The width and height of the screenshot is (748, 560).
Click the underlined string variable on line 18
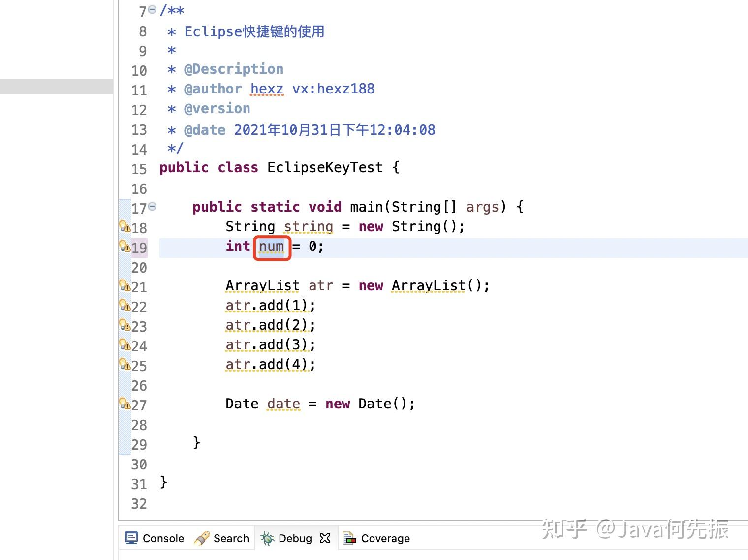(x=309, y=227)
